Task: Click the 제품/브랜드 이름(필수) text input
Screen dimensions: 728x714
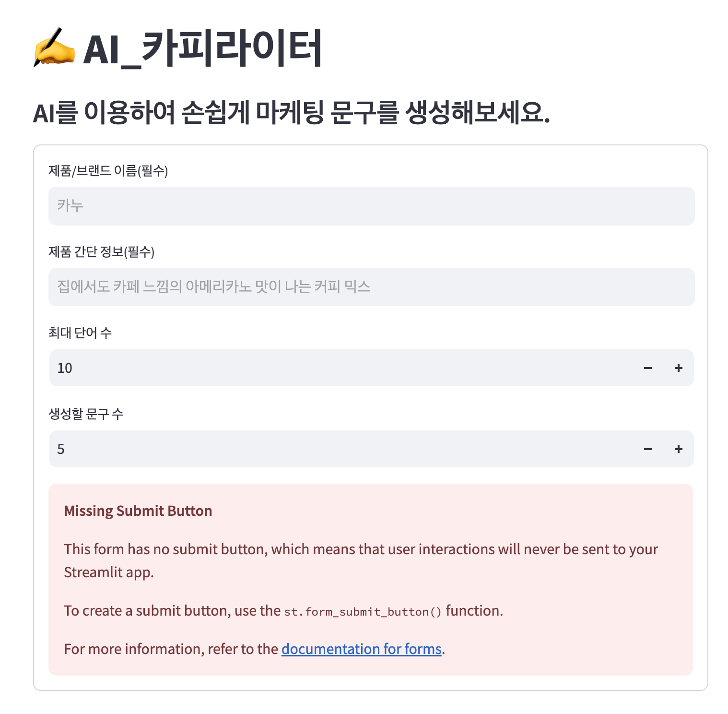Action: coord(371,206)
